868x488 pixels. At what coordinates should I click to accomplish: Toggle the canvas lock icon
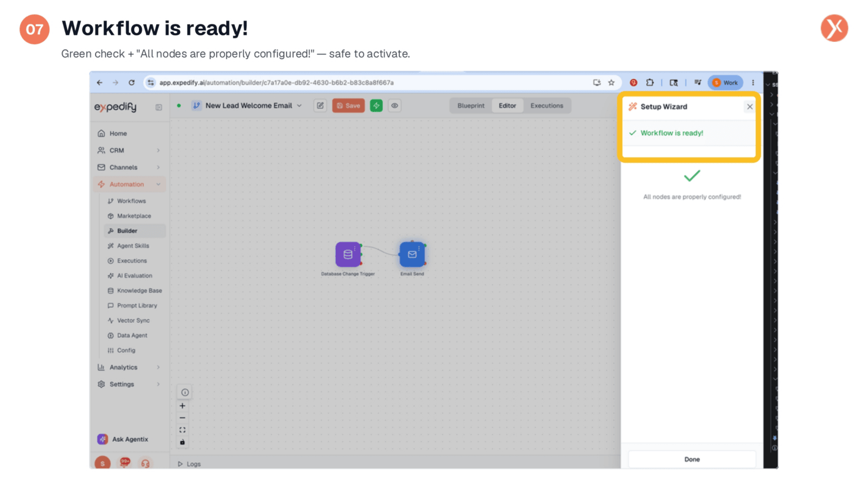point(182,442)
